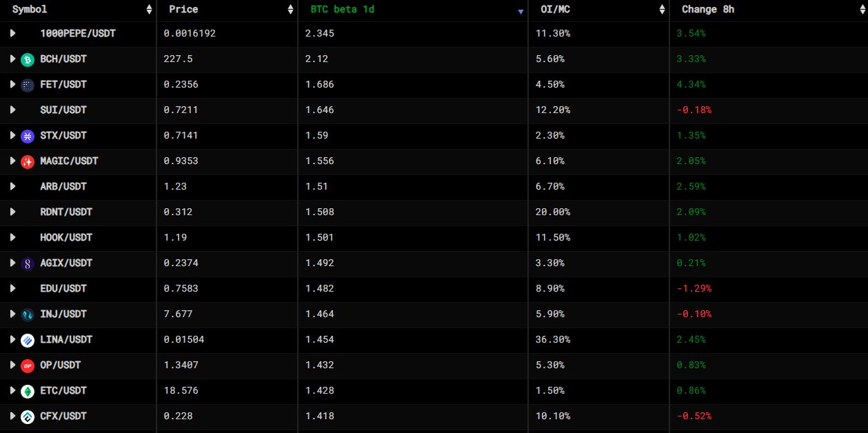
Task: Click the Symbol column header
Action: point(30,10)
